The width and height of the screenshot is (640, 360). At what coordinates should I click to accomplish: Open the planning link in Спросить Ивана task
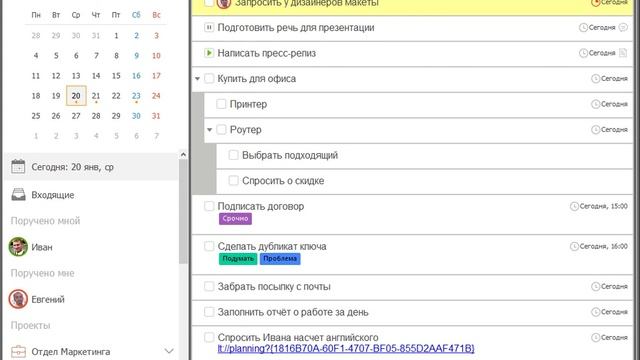pos(346,349)
